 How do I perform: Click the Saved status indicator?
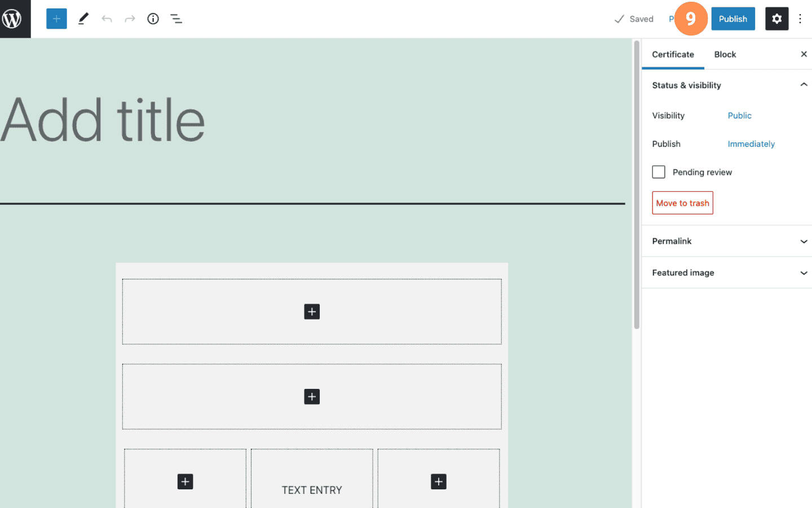pyautogui.click(x=634, y=19)
